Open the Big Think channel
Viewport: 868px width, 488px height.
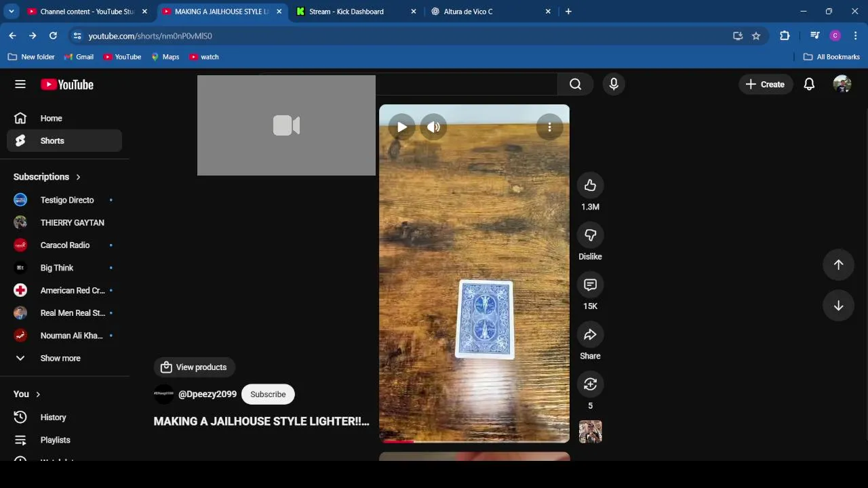coord(64,268)
